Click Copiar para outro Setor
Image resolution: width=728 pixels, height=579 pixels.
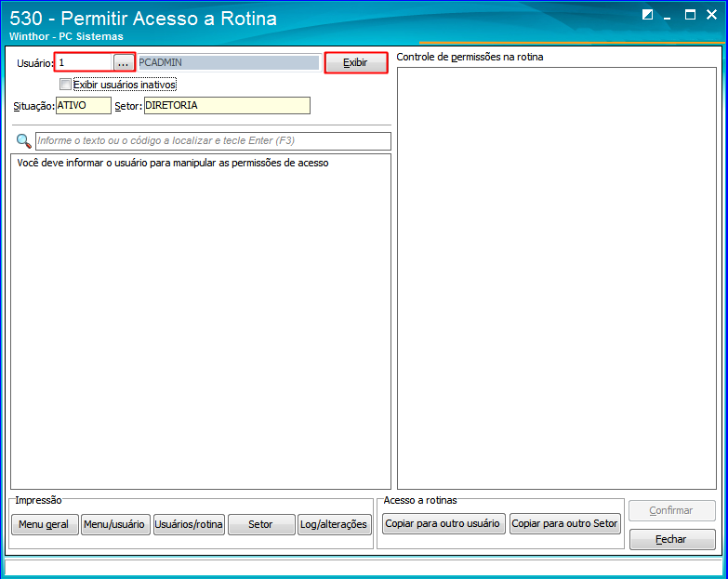[564, 523]
